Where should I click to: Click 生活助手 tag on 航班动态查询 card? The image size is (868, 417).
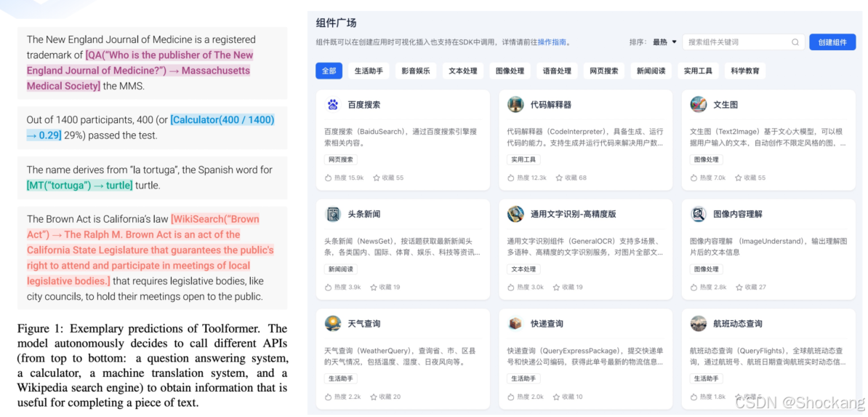(707, 378)
